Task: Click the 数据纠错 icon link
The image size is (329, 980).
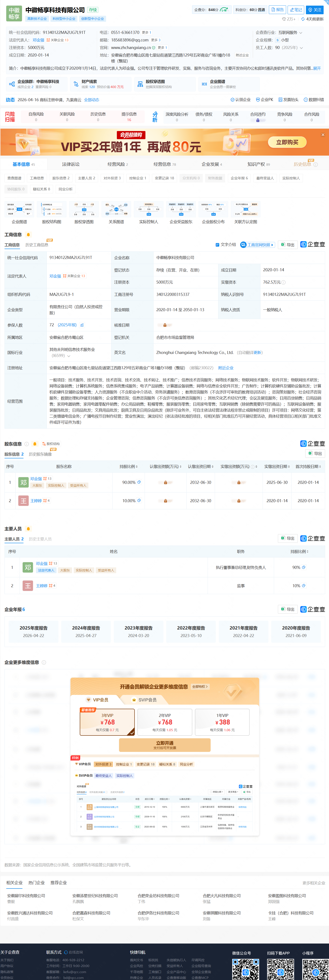Action: pos(314,100)
